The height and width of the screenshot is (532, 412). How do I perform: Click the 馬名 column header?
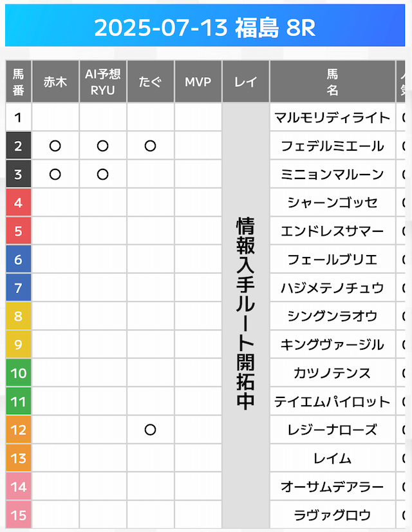point(332,82)
